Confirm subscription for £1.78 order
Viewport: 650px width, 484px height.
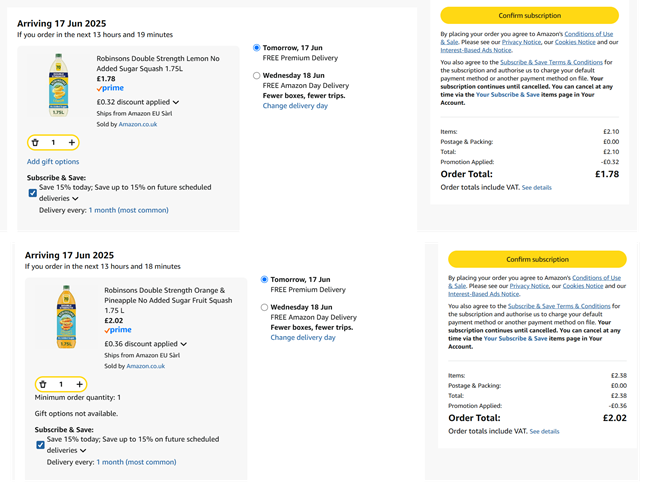click(529, 15)
